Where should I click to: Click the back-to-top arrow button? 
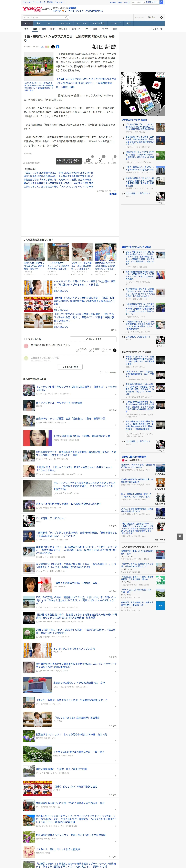(180, 536)
